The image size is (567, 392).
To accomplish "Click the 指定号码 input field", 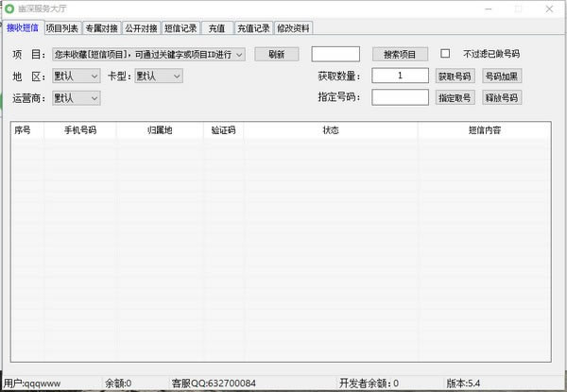I will pos(400,97).
